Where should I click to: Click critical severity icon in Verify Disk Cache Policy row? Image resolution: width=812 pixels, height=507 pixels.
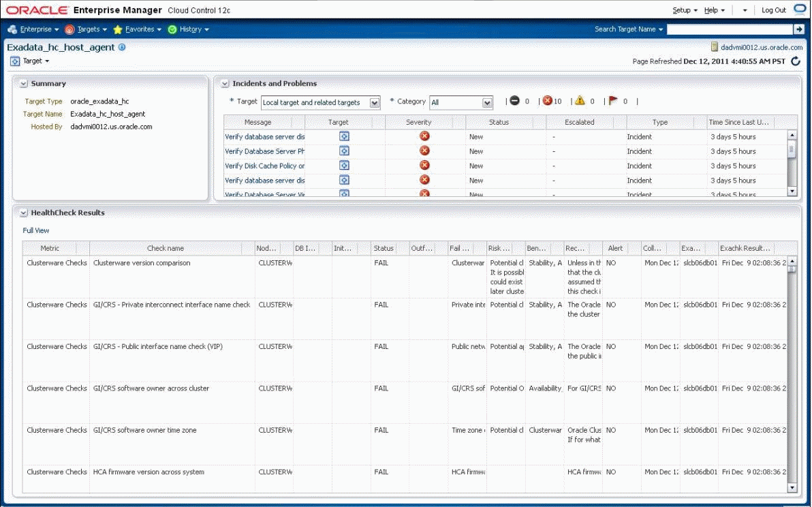point(424,165)
